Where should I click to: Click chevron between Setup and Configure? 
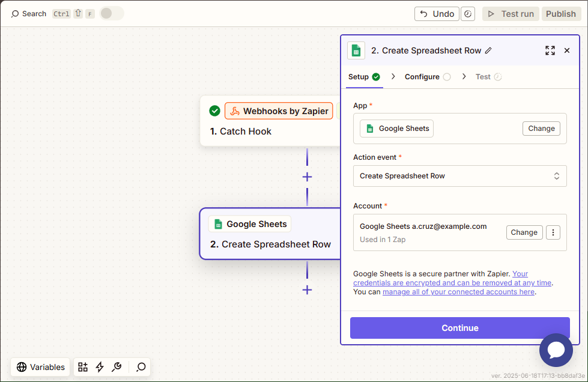click(393, 76)
